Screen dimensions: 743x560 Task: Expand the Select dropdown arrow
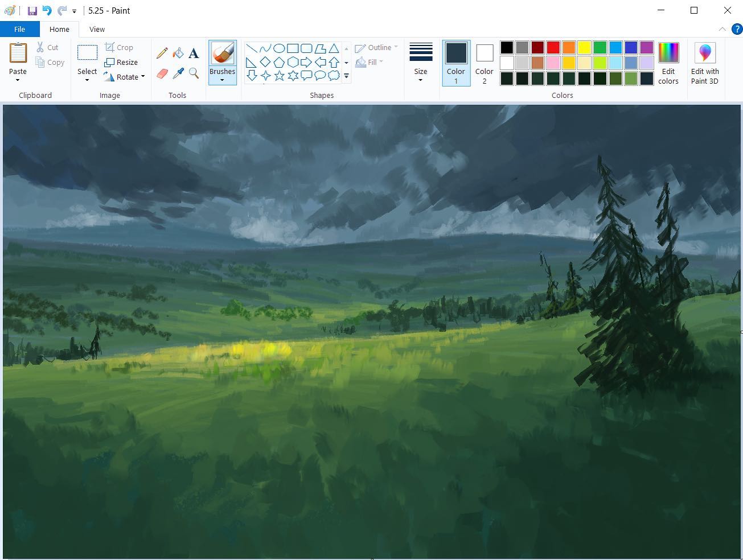click(x=87, y=80)
